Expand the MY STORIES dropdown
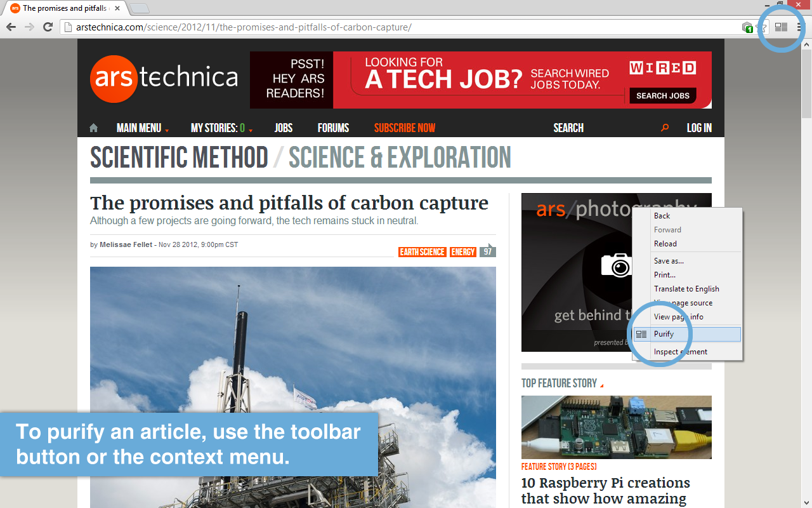 click(221, 128)
